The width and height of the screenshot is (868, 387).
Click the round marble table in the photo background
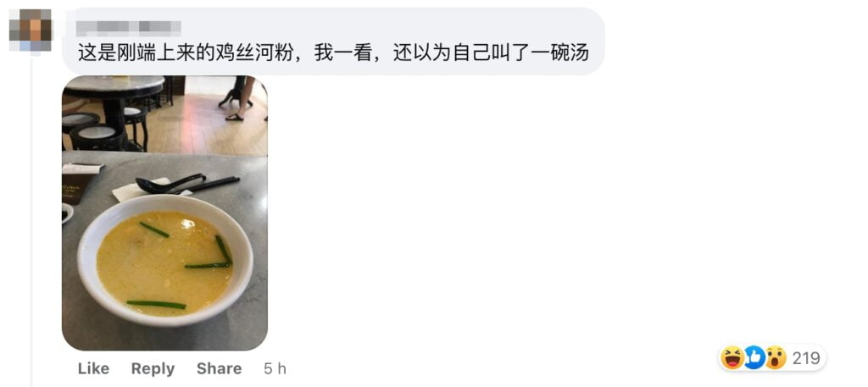pyautogui.click(x=114, y=86)
